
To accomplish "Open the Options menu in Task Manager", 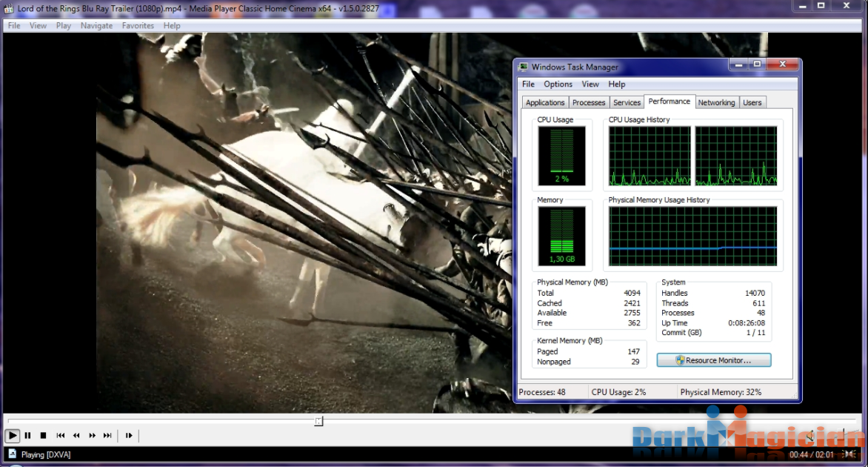I will coord(558,85).
